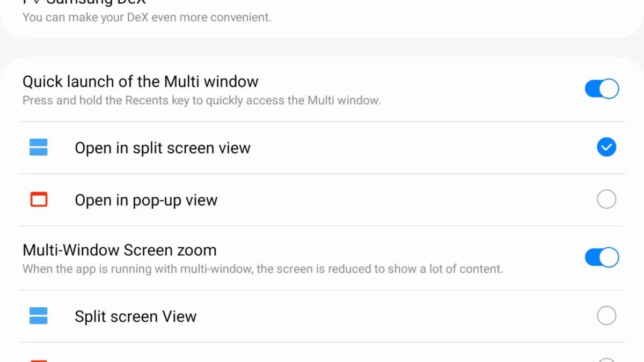The width and height of the screenshot is (644, 362).
Task: Click the blue checkmark on the split screen option
Action: coord(606,147)
